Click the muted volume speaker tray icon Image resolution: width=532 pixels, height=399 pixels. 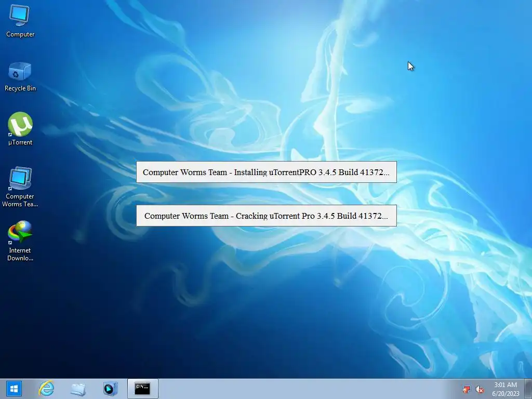(x=480, y=389)
